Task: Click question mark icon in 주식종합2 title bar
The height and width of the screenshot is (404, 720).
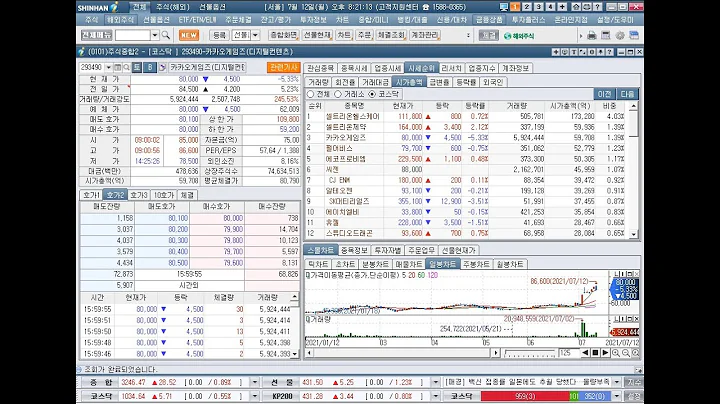Action: click(x=609, y=52)
